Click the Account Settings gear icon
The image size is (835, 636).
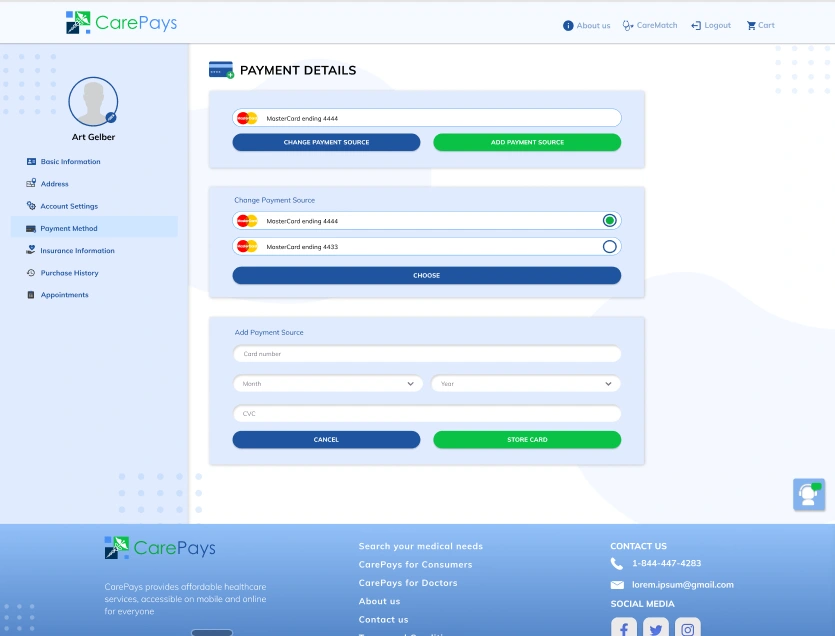(x=31, y=206)
